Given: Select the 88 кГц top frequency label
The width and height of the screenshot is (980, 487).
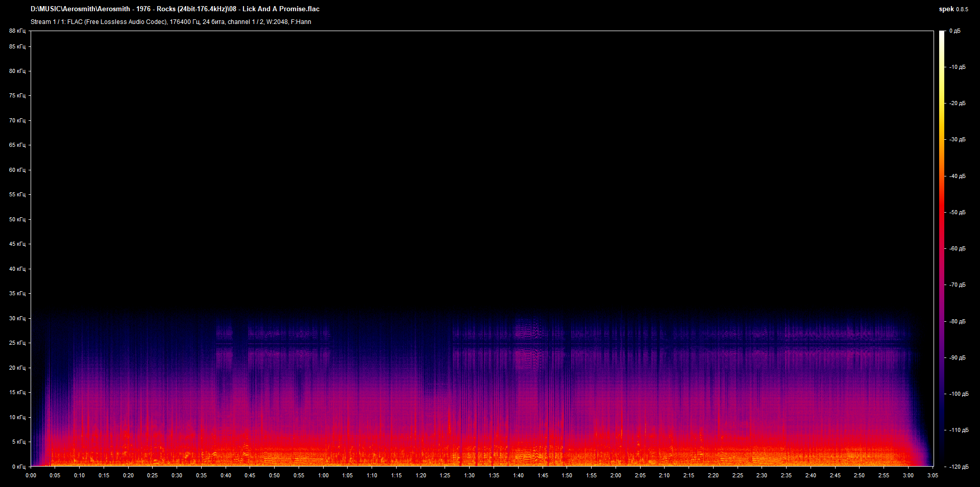Looking at the screenshot, I should (x=17, y=31).
